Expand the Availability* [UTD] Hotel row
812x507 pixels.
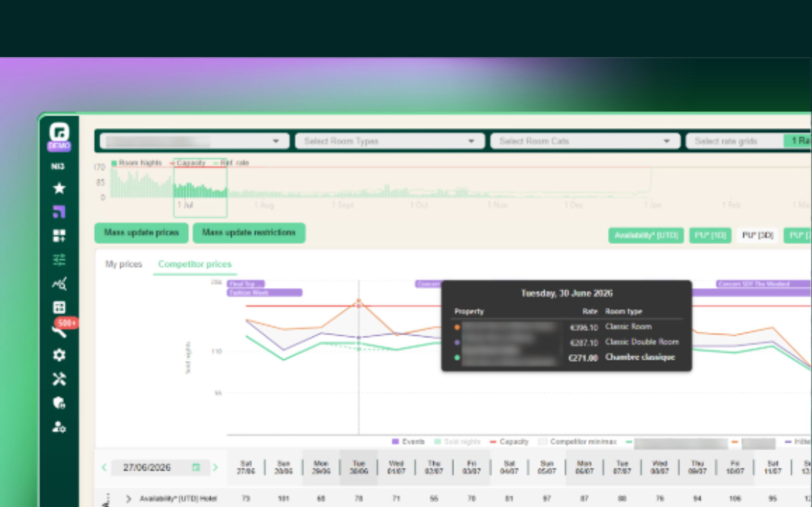tap(129, 499)
